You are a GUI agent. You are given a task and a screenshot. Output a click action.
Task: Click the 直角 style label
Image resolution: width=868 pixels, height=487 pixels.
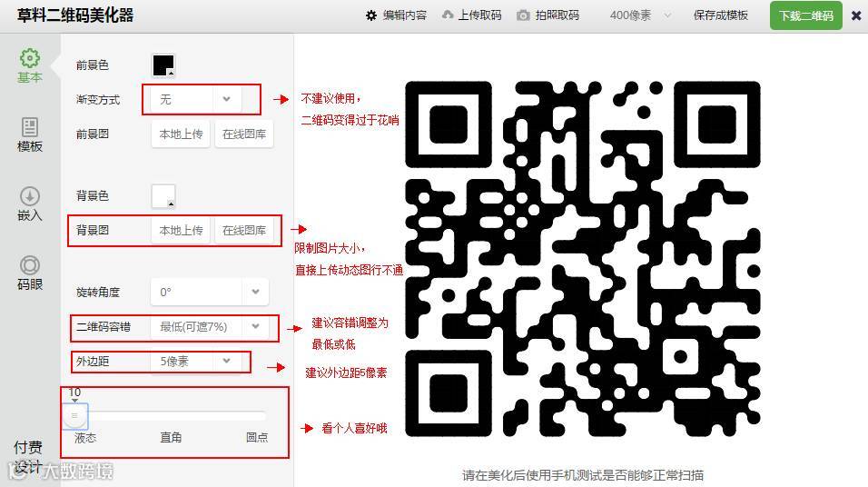point(171,438)
